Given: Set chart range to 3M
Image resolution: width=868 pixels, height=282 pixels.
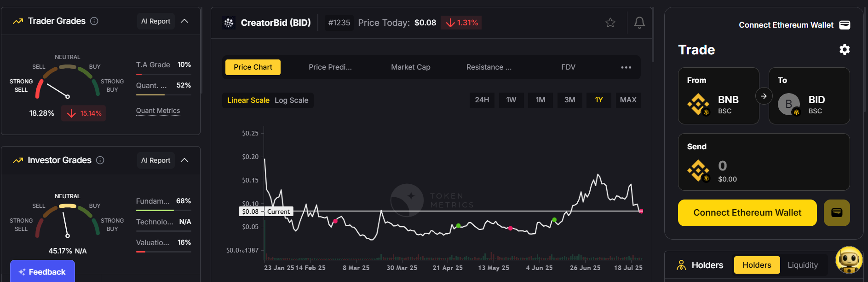Looking at the screenshot, I should [570, 100].
